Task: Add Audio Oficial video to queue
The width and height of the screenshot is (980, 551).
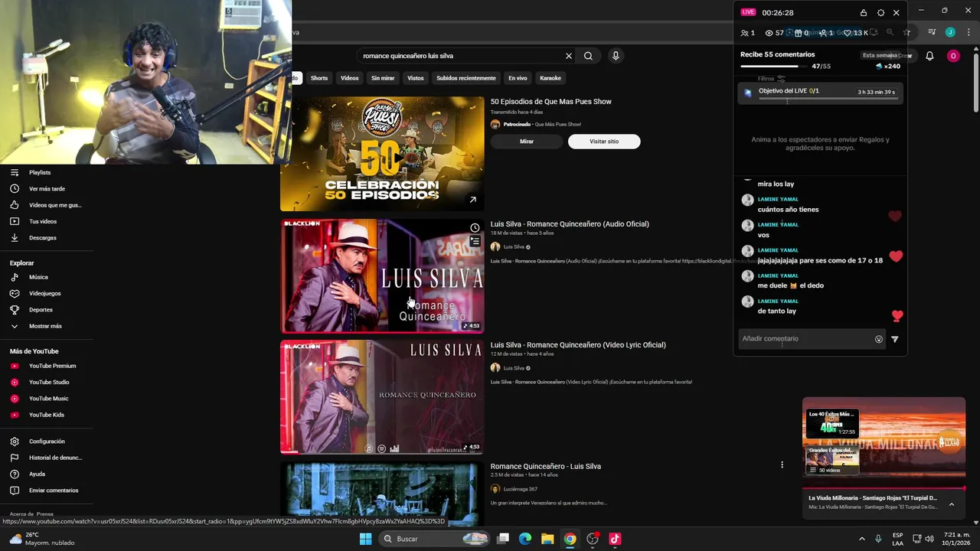Action: click(x=475, y=241)
